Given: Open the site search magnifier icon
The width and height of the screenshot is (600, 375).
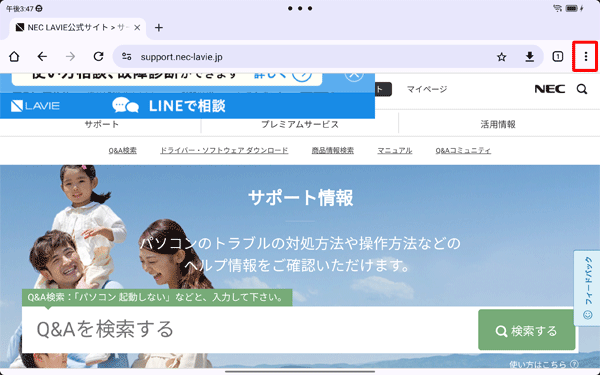Looking at the screenshot, I should [x=582, y=89].
